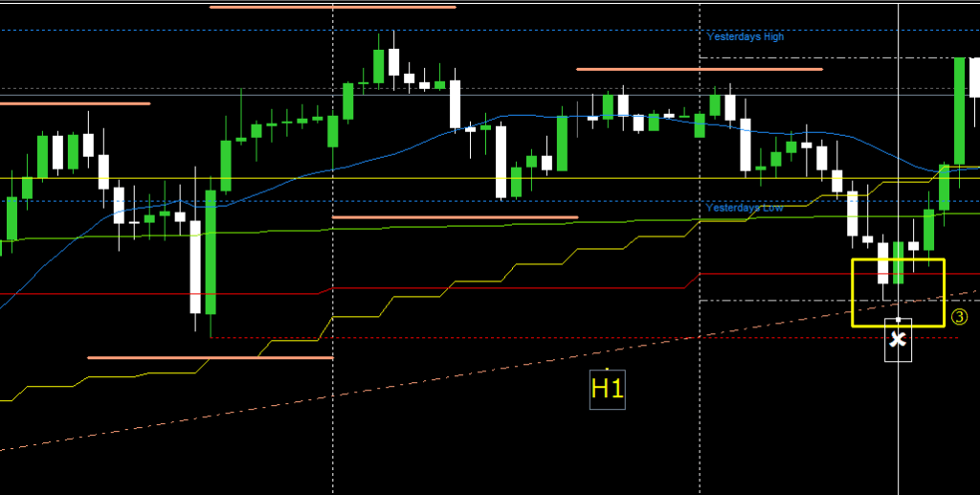Click the Yesterdays High text label
The width and height of the screenshot is (980, 495).
pos(745,36)
